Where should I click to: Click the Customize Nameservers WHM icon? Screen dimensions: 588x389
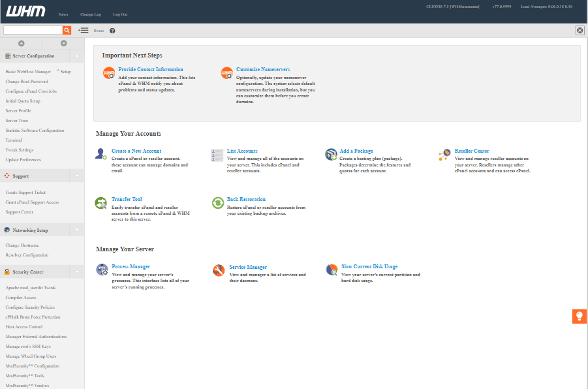click(x=227, y=72)
